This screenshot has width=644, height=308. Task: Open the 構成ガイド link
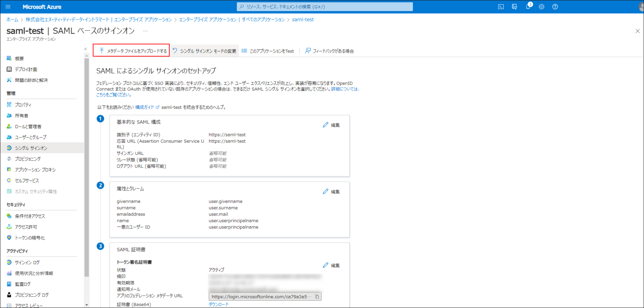point(144,107)
